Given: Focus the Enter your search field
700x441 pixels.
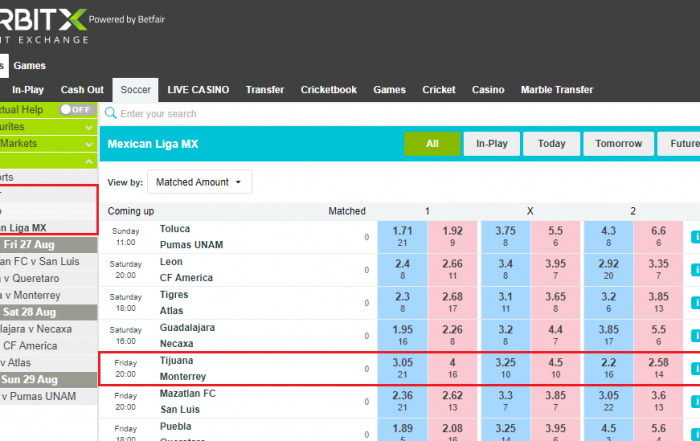Looking at the screenshot, I should (x=402, y=114).
